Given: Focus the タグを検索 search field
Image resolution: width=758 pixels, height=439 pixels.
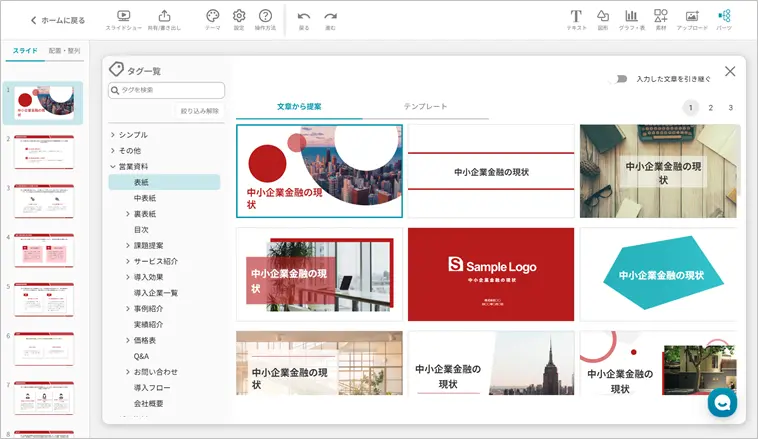Looking at the screenshot, I should (x=166, y=90).
